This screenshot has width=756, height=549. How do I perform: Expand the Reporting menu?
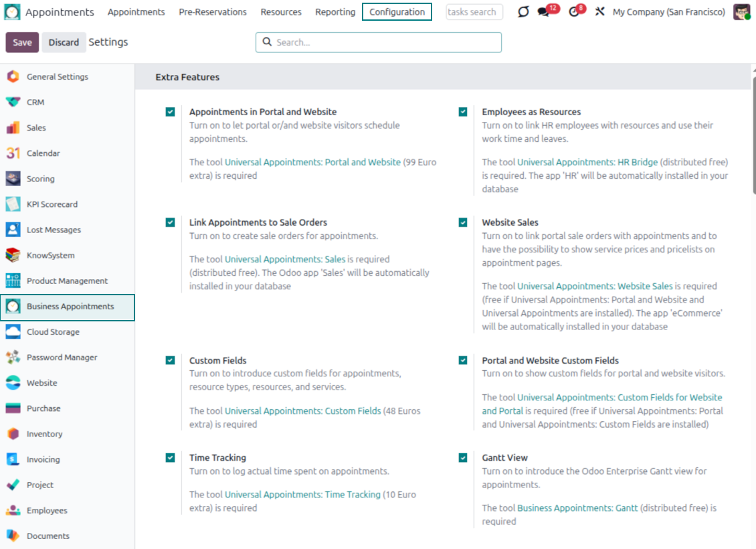click(x=335, y=12)
